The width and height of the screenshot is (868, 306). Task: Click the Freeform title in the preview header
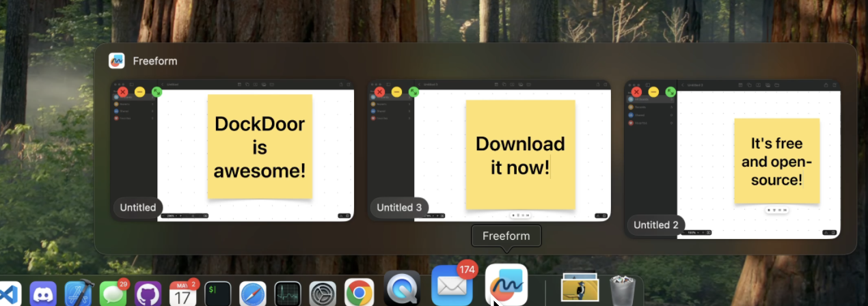(x=155, y=61)
